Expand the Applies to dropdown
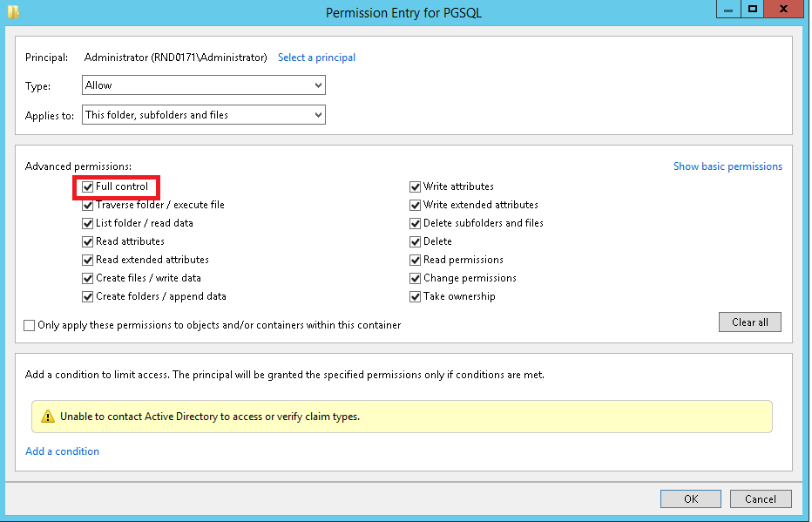 point(203,115)
